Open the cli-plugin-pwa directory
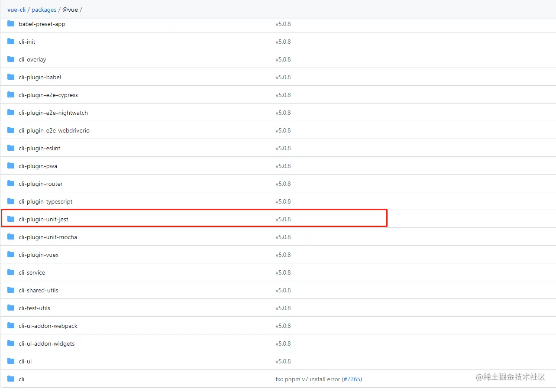The image size is (556, 392). pos(38,166)
